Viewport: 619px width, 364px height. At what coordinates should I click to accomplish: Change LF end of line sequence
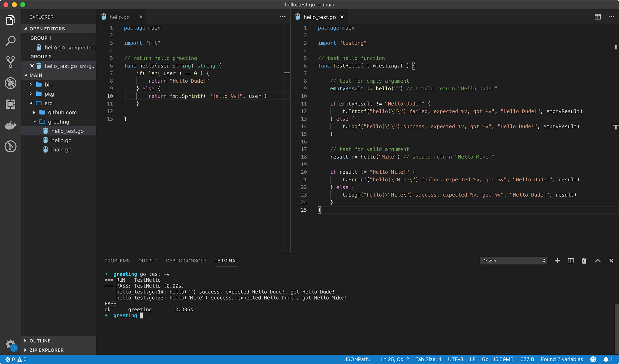(x=472, y=359)
